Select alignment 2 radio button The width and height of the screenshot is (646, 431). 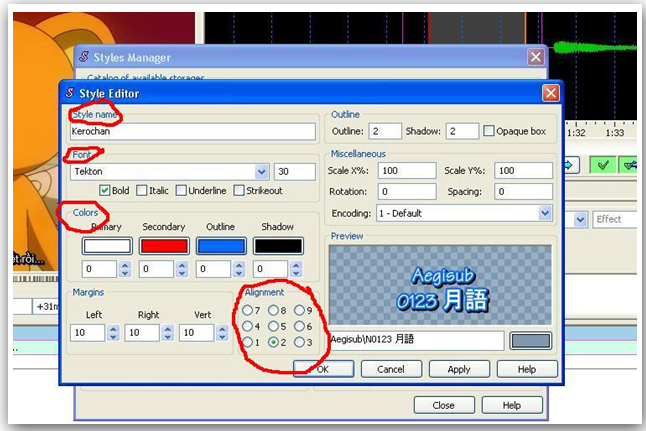tap(273, 342)
